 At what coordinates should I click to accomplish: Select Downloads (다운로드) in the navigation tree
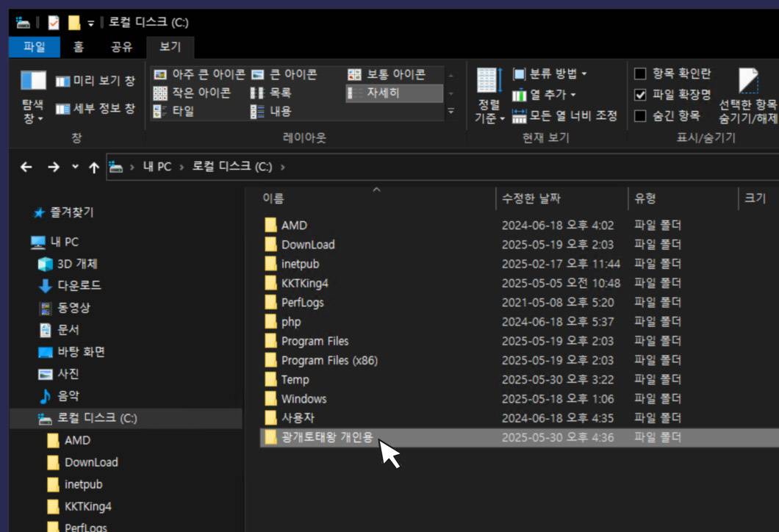point(79,285)
